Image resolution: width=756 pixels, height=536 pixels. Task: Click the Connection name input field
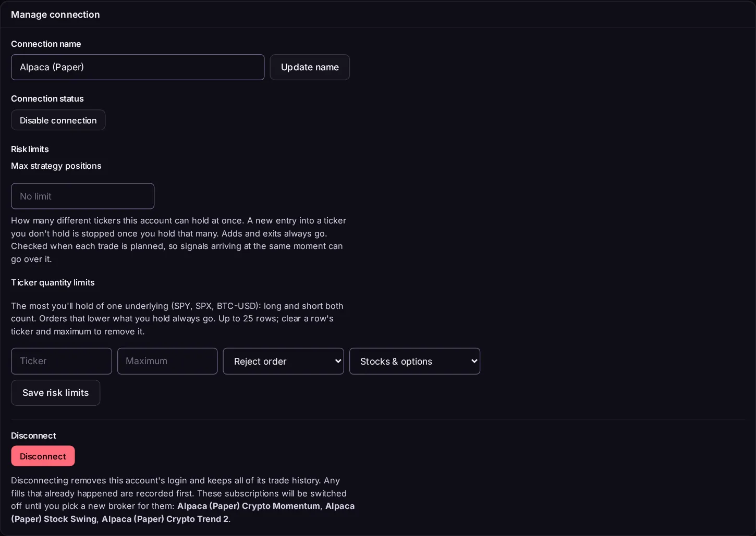138,67
